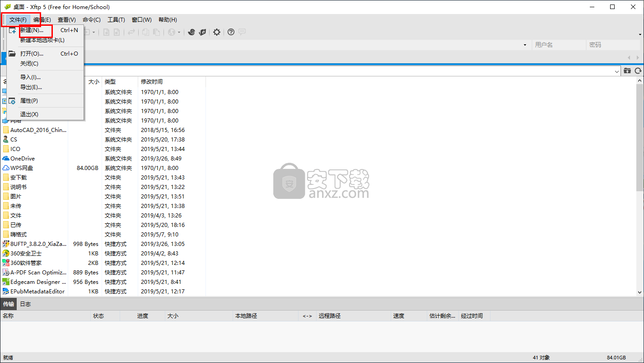Launch Xshell via the spiral shell icon
Image resolution: width=644 pixels, height=363 pixels.
(x=191, y=32)
